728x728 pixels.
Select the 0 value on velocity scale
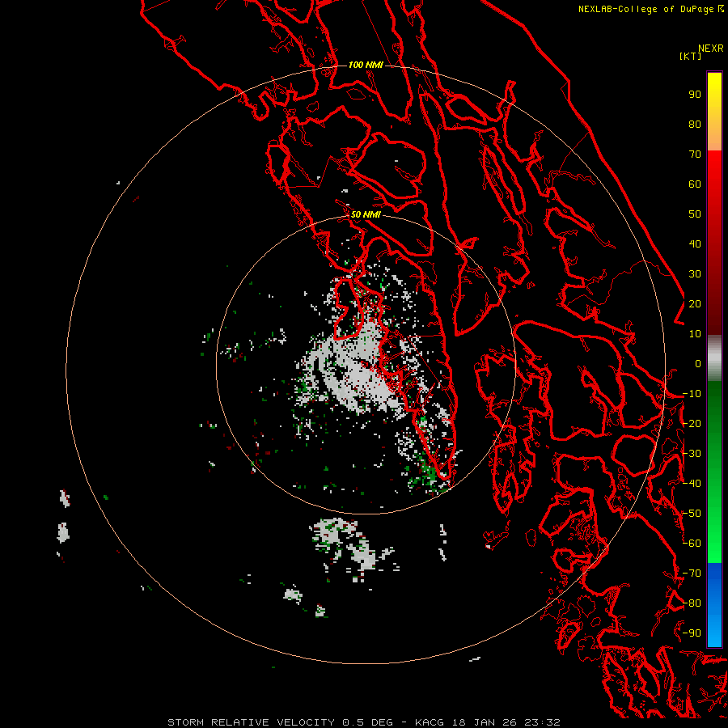tap(698, 364)
